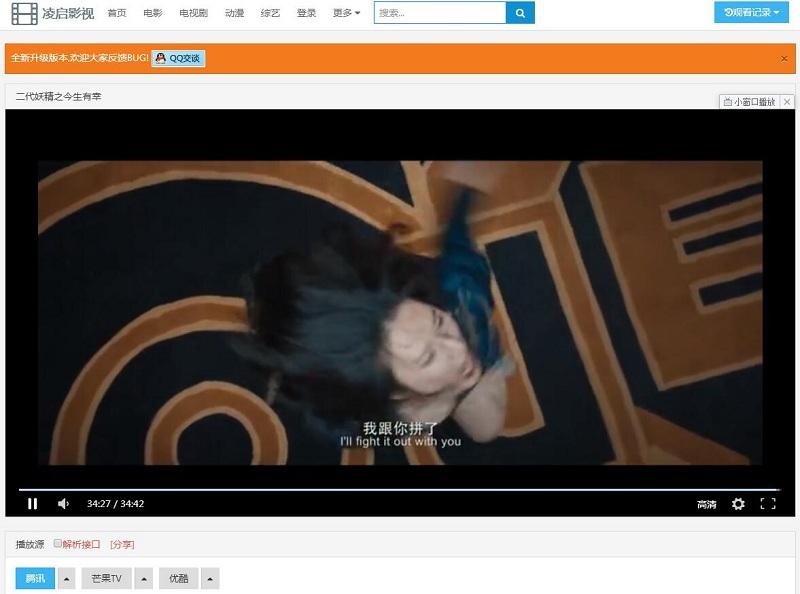Click the magnifier search button
800x594 pixels.
pos(520,13)
